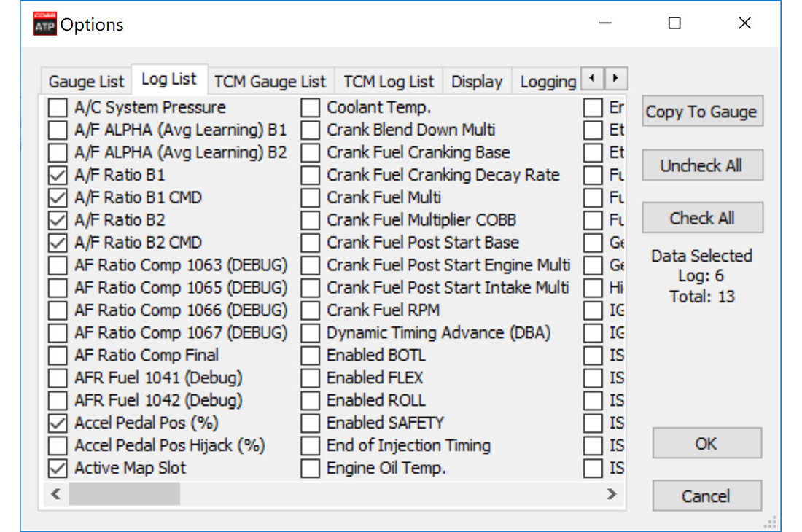Viewport: 802px width, 532px height.
Task: Check Crank Fuel Cranking Decay Rate
Action: (310, 176)
